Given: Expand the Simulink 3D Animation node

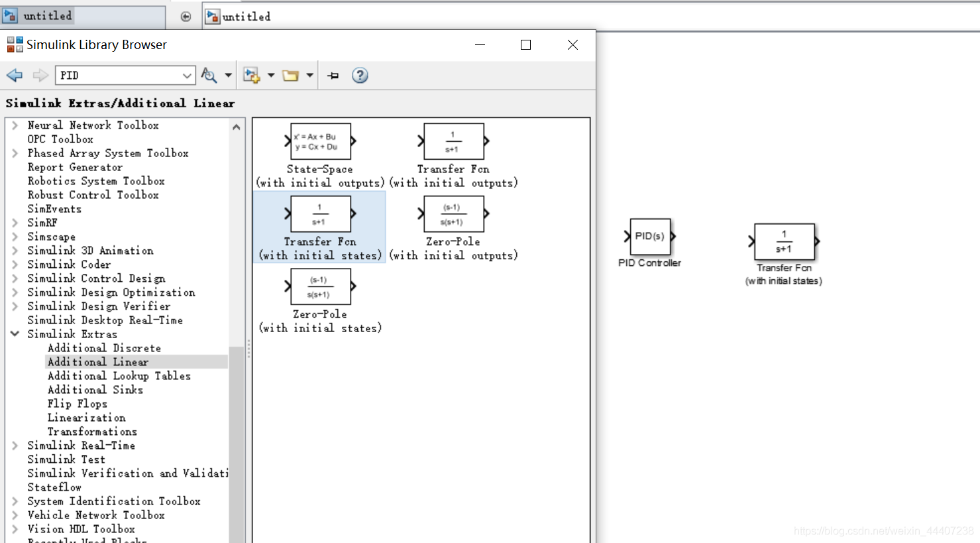Looking at the screenshot, I should pyautogui.click(x=15, y=251).
